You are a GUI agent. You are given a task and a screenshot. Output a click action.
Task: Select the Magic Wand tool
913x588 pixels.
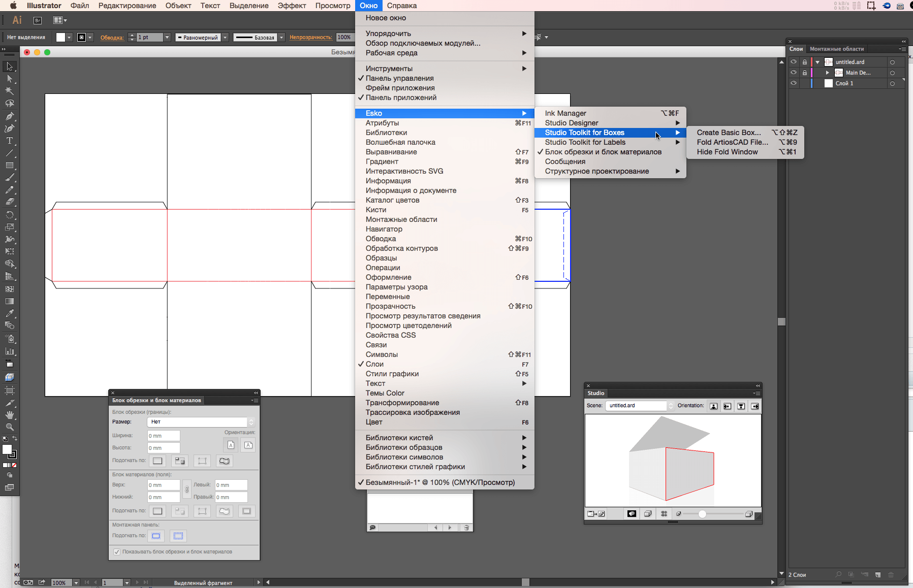point(10,91)
